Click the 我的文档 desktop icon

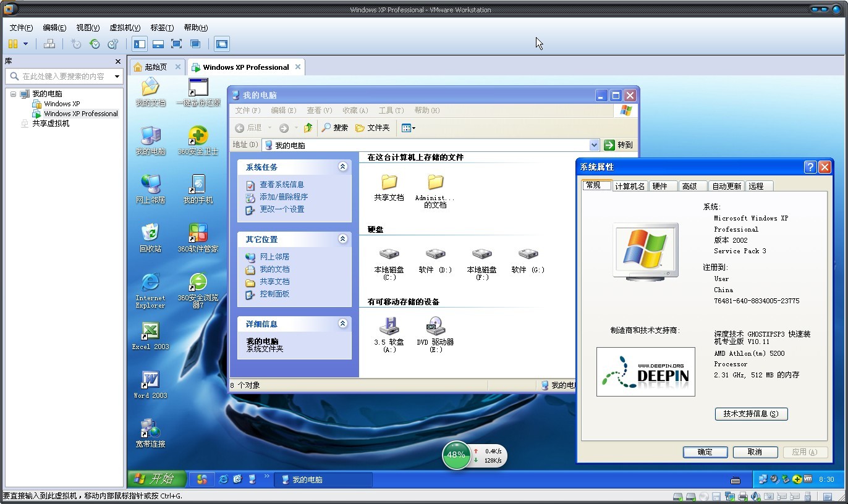click(151, 93)
